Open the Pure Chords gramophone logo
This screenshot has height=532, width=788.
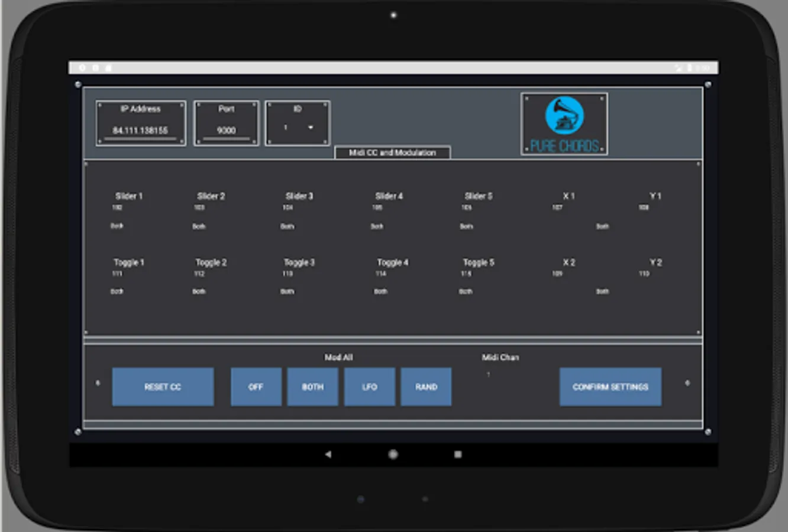click(564, 124)
